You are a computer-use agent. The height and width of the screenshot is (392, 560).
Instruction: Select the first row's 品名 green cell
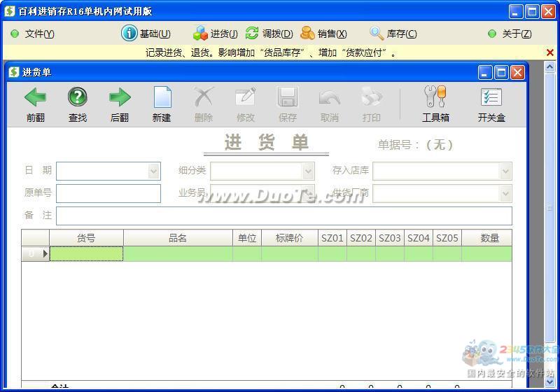178,253
